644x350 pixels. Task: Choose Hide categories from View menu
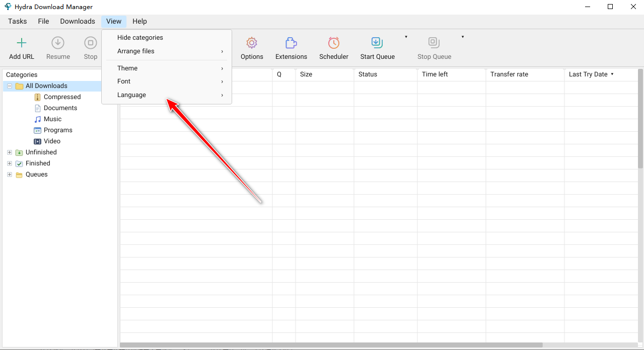(167, 38)
